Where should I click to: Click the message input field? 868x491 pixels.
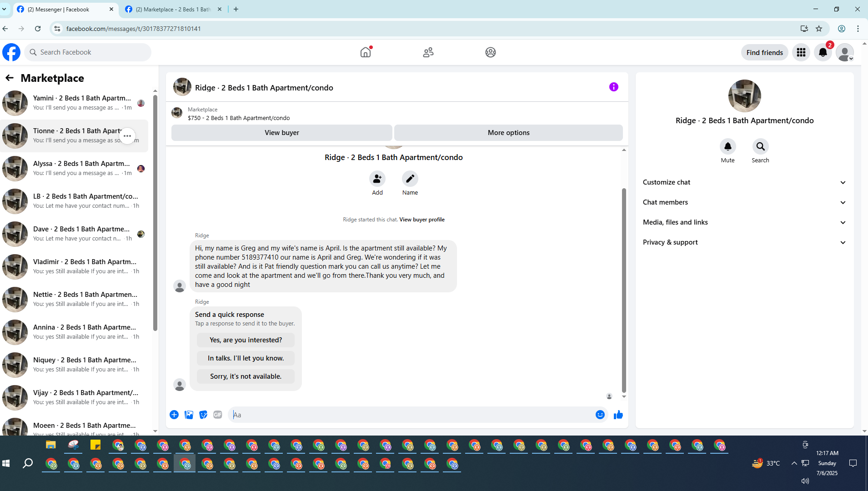(x=411, y=415)
